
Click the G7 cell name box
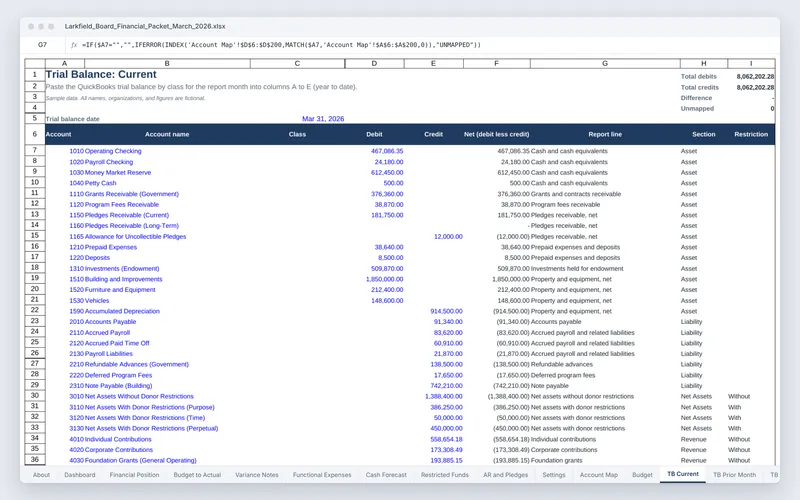point(42,45)
